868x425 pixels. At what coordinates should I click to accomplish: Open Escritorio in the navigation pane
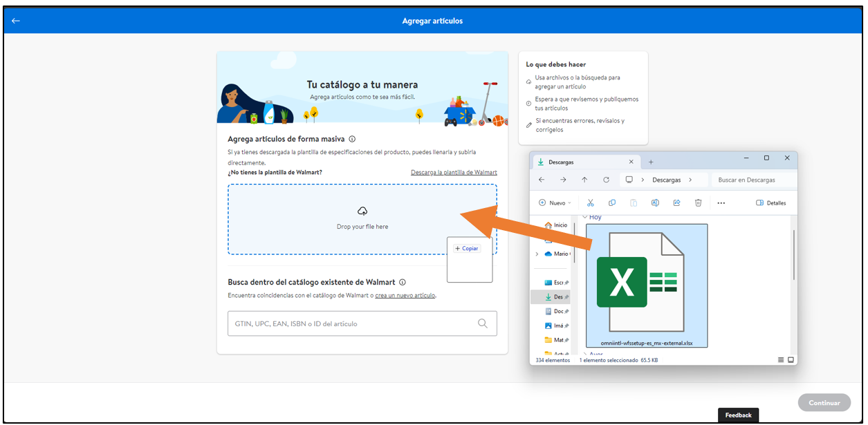click(x=556, y=283)
